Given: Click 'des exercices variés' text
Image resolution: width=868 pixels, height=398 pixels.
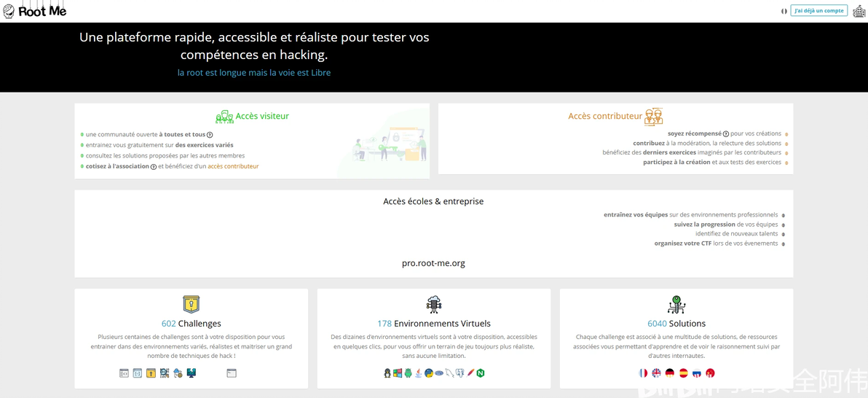Looking at the screenshot, I should pos(205,144).
